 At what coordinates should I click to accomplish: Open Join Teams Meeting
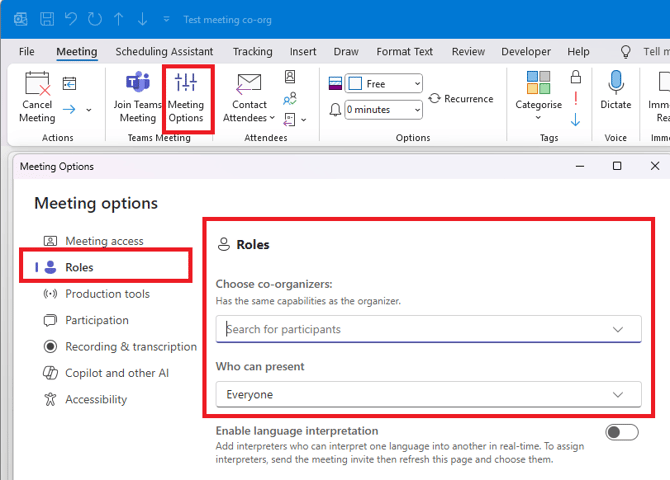138,98
